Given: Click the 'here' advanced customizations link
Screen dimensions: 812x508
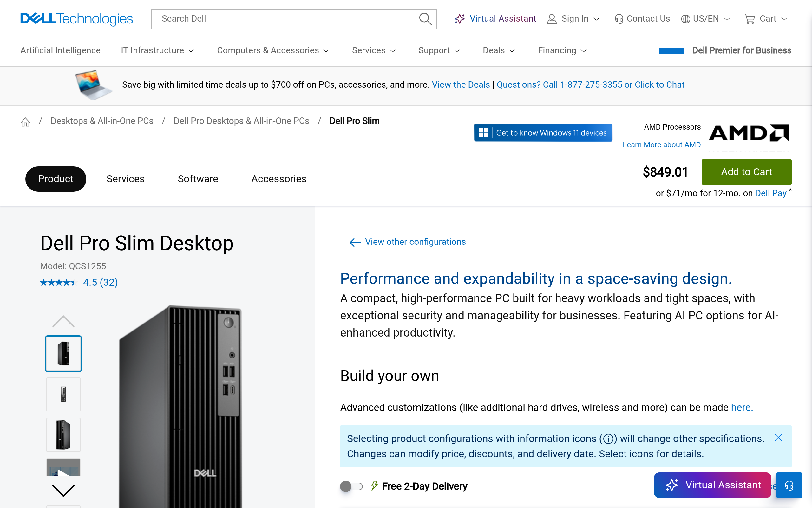Looking at the screenshot, I should click(x=742, y=408).
